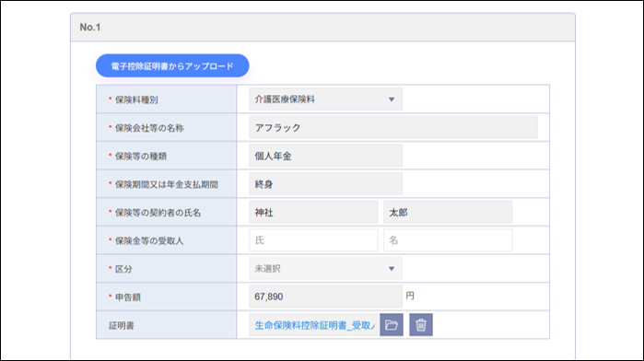This screenshot has height=361, width=644.
Task: Click the No.1 section header
Action: pos(322,28)
